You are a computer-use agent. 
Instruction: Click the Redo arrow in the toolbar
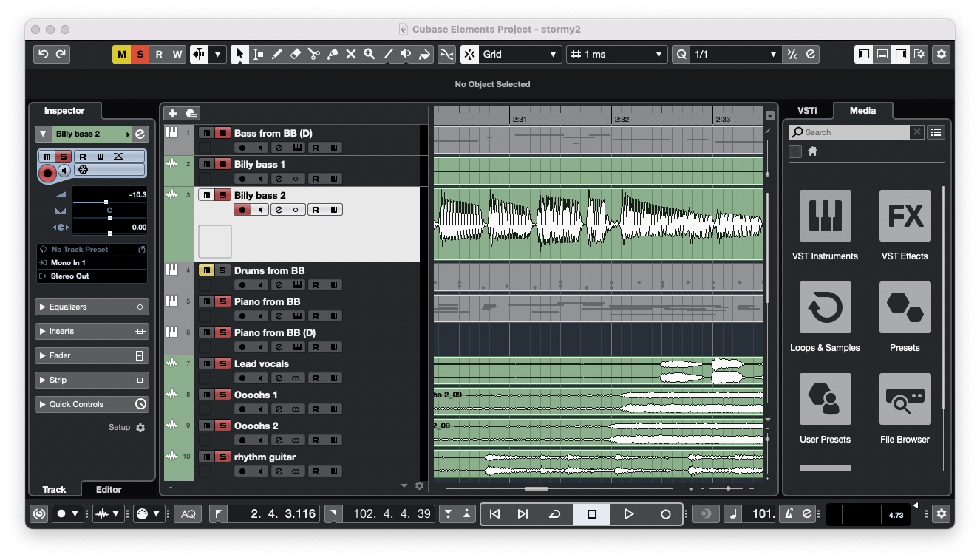click(x=61, y=55)
